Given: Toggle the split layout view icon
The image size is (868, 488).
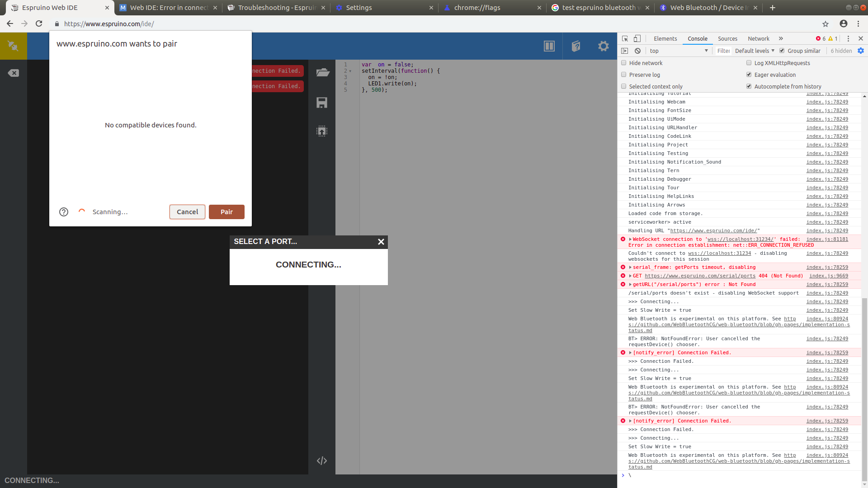Looking at the screenshot, I should click(549, 46).
